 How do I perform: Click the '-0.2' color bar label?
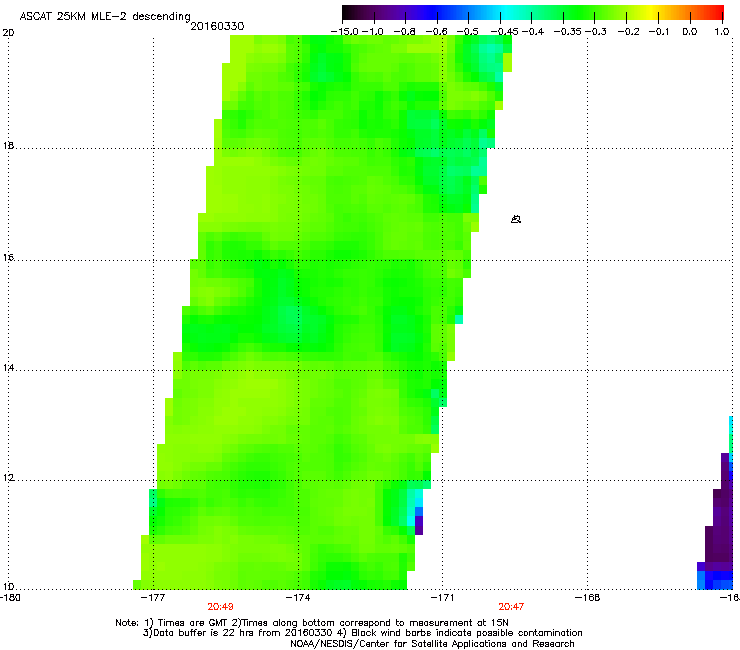point(629,32)
